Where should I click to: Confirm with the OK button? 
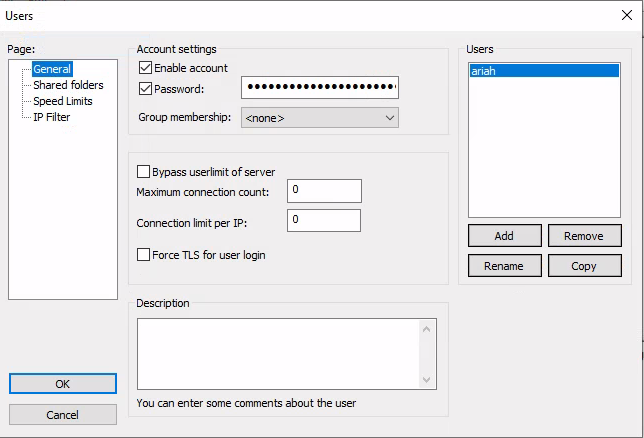[63, 383]
